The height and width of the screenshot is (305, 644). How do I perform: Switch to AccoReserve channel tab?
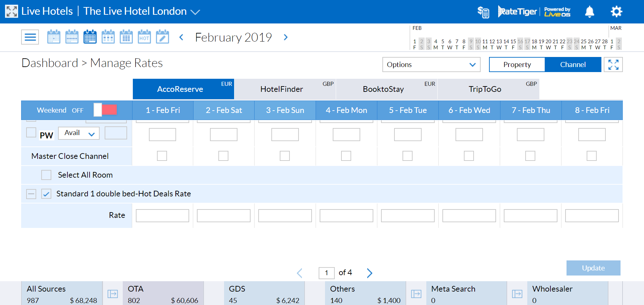183,89
